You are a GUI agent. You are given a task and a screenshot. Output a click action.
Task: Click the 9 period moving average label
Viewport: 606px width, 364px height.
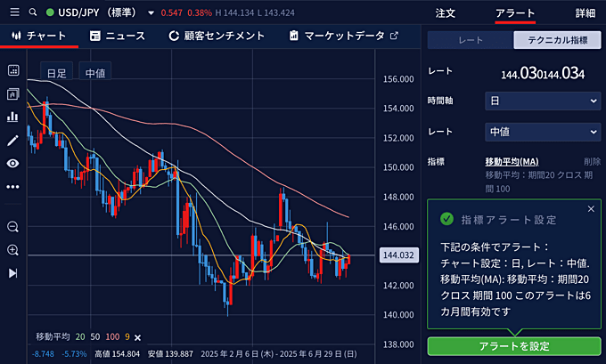[127, 337]
